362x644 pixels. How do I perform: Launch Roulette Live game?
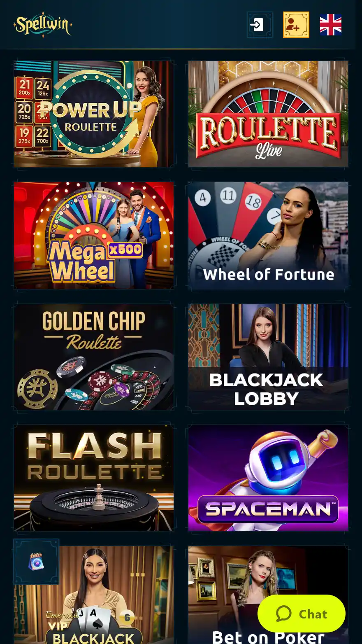point(268,114)
